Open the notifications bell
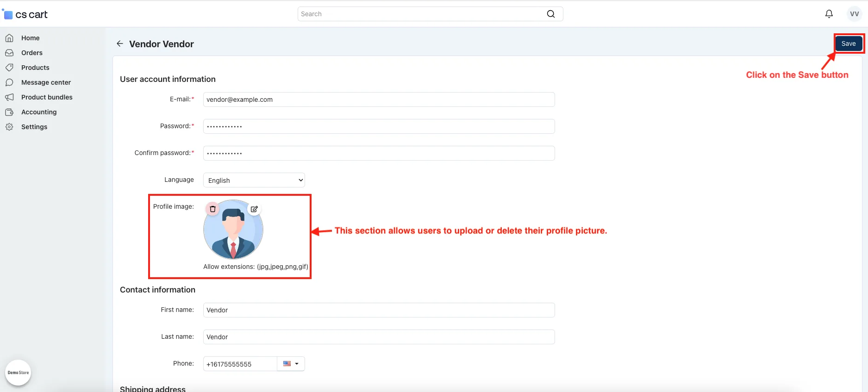This screenshot has height=392, width=868. coord(829,14)
